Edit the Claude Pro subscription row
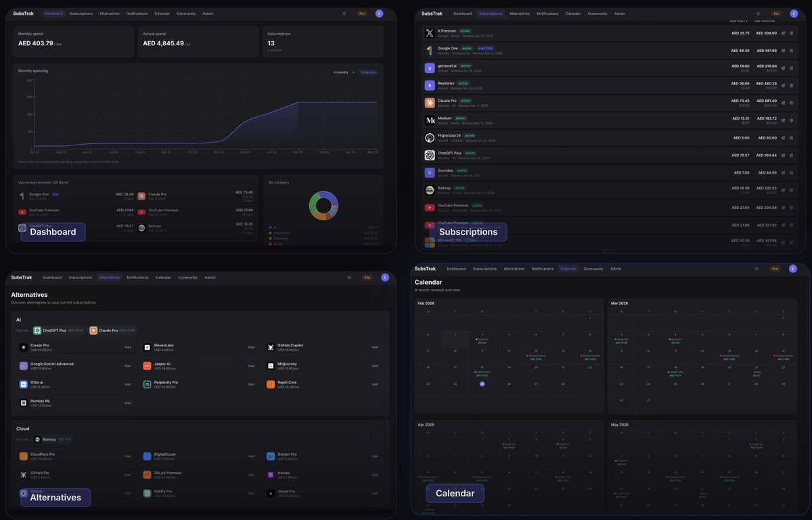 pos(783,103)
